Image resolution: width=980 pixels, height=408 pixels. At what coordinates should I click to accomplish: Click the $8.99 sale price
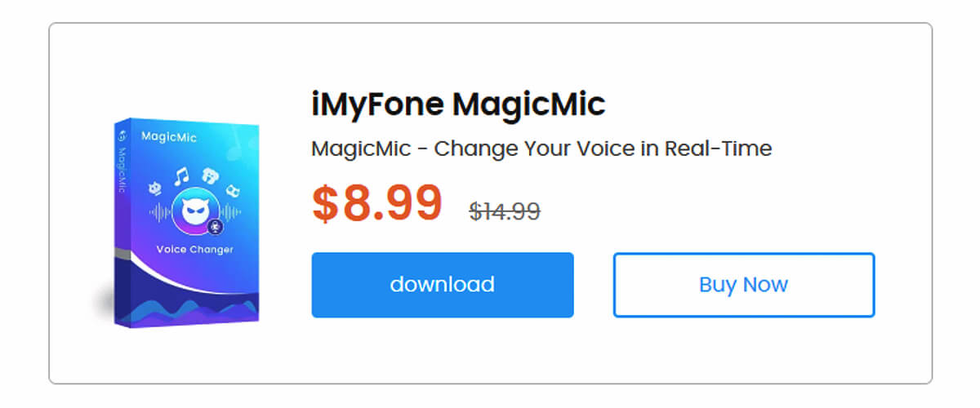click(377, 203)
